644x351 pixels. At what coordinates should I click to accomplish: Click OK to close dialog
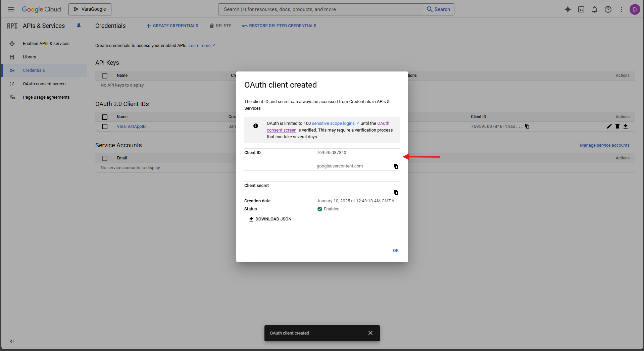point(396,251)
